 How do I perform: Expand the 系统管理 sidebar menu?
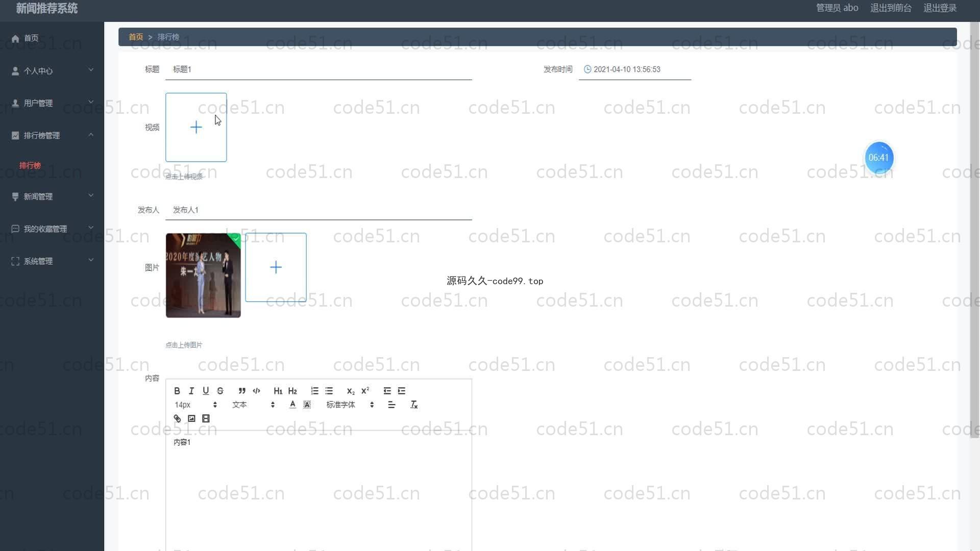(52, 261)
